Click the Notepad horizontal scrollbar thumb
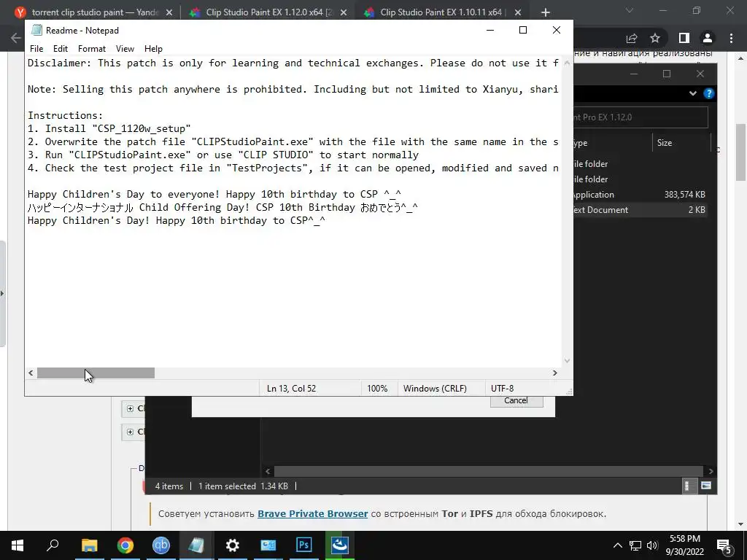The image size is (747, 560). 96,373
